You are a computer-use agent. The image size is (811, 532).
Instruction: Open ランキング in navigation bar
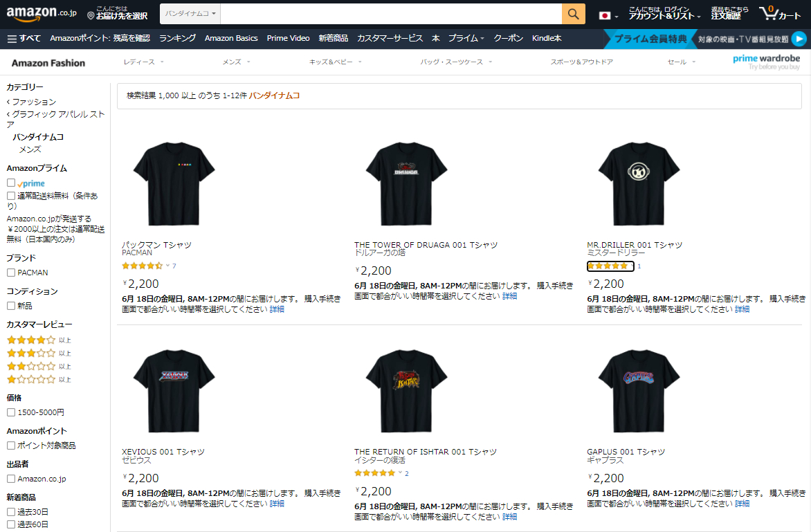177,39
